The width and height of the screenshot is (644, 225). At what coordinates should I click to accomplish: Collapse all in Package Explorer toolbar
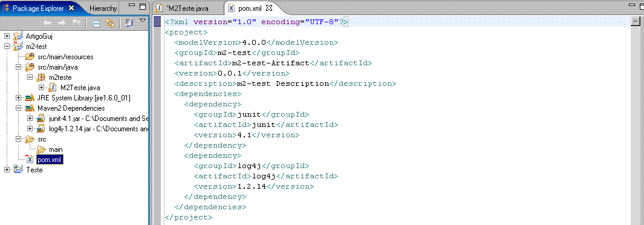click(96, 24)
